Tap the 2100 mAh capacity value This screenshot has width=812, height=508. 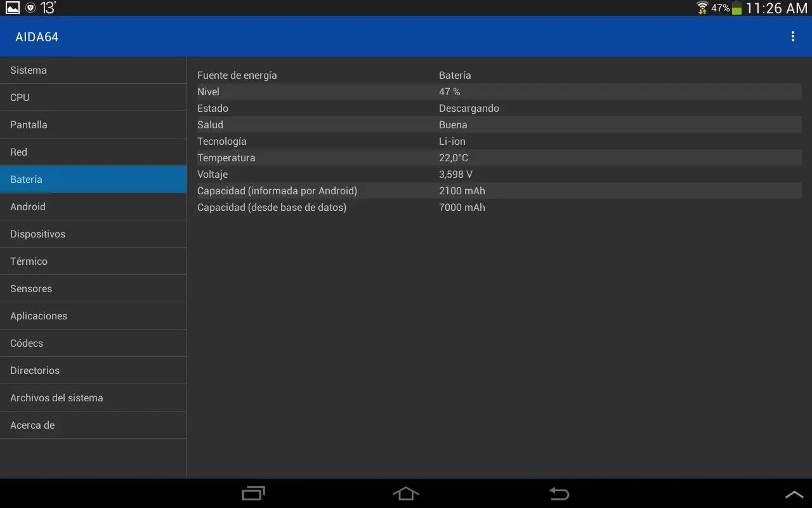click(x=462, y=191)
